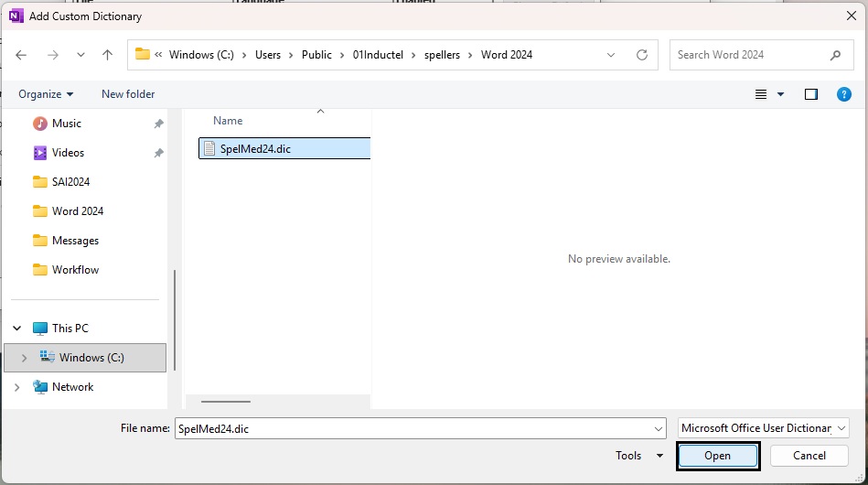
Task: Click the Up one level arrow
Action: point(107,55)
